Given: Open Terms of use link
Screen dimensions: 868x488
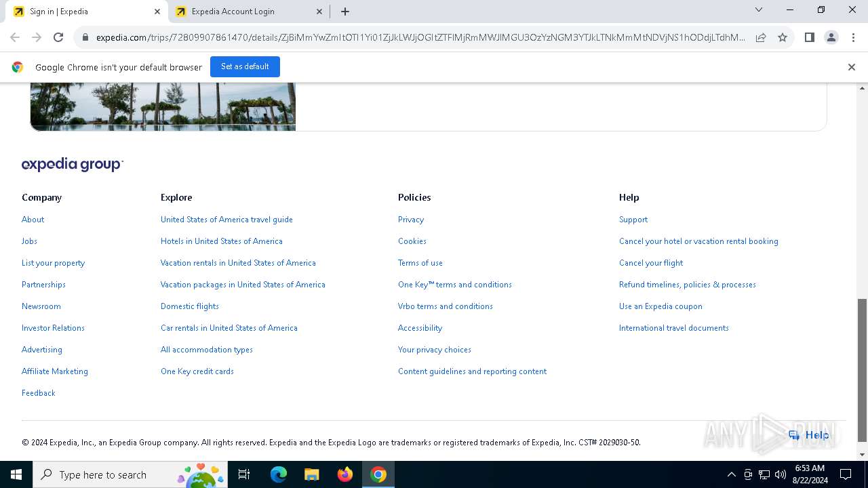Looking at the screenshot, I should tap(420, 263).
